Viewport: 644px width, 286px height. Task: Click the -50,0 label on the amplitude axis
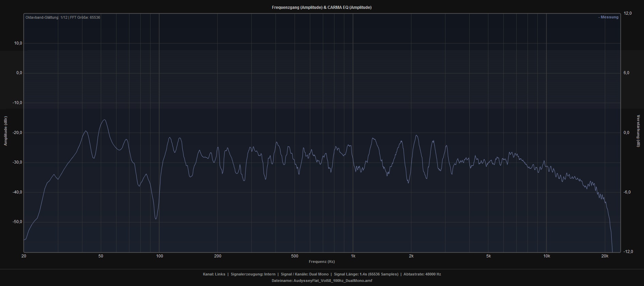coord(17,222)
